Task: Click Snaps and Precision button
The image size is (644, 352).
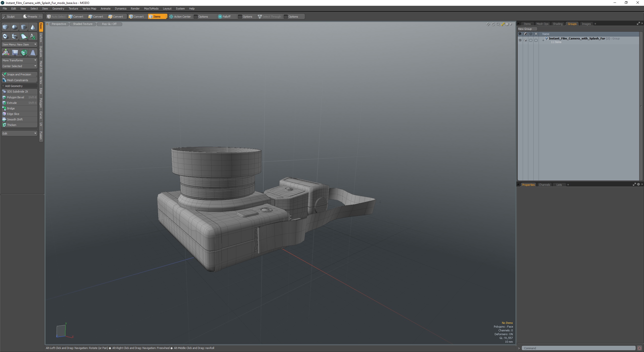Action: coord(19,74)
